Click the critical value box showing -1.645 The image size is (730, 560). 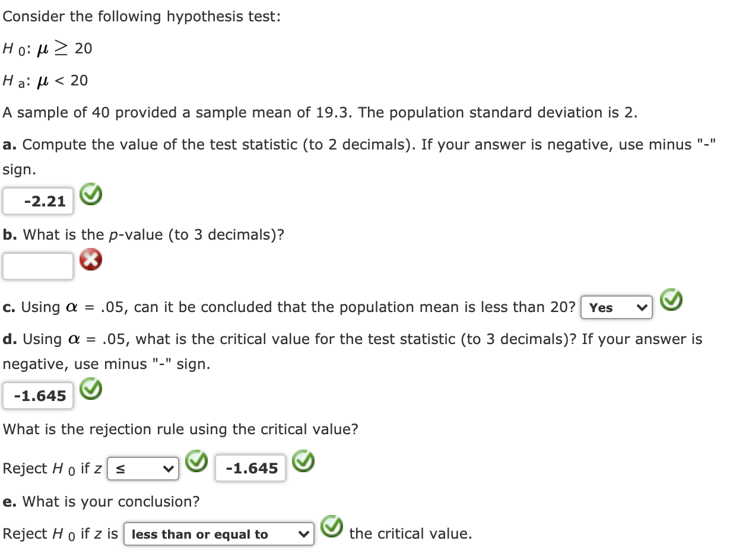37,395
